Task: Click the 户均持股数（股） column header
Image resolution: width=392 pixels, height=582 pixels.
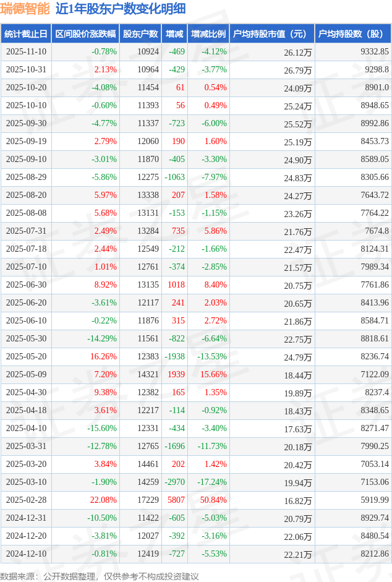Action: [x=352, y=34]
